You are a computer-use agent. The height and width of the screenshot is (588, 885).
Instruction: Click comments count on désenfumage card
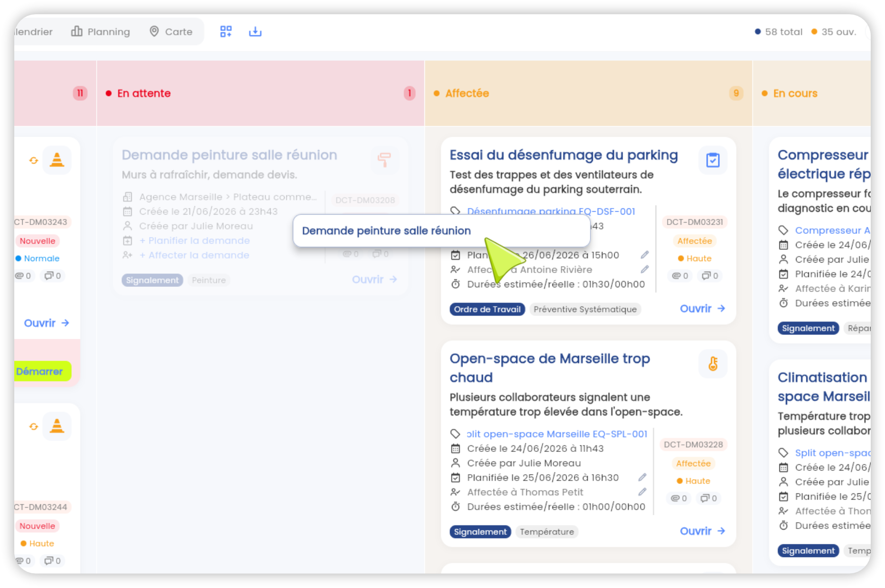point(710,276)
